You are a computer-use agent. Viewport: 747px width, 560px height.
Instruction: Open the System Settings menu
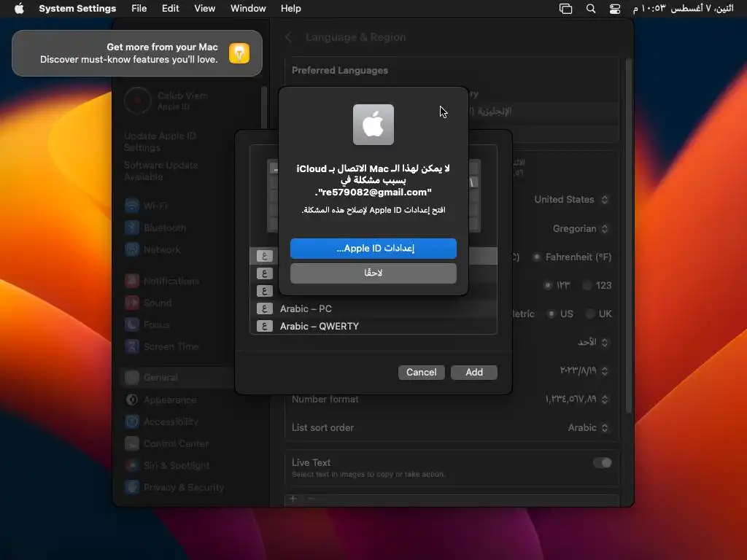pos(77,9)
